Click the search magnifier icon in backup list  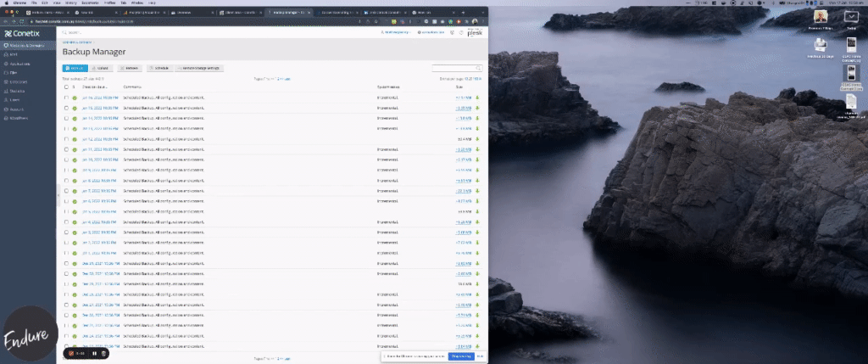pyautogui.click(x=478, y=68)
